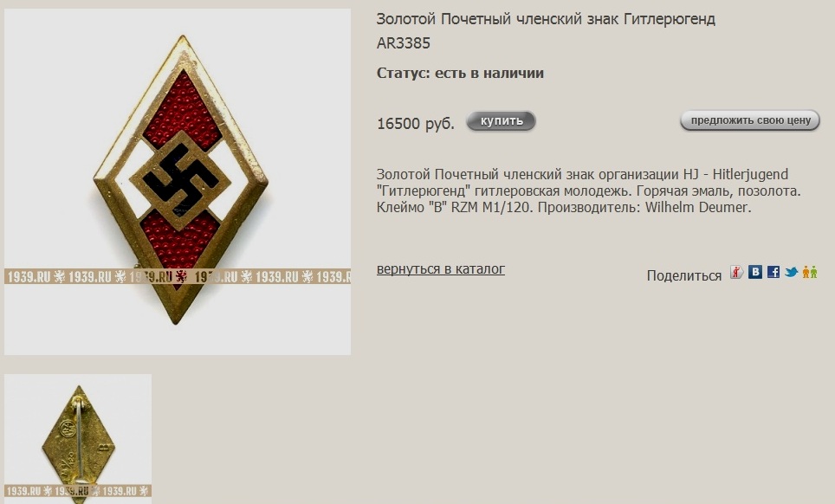Share this badge on Facebook
835x504 pixels.
point(774,272)
